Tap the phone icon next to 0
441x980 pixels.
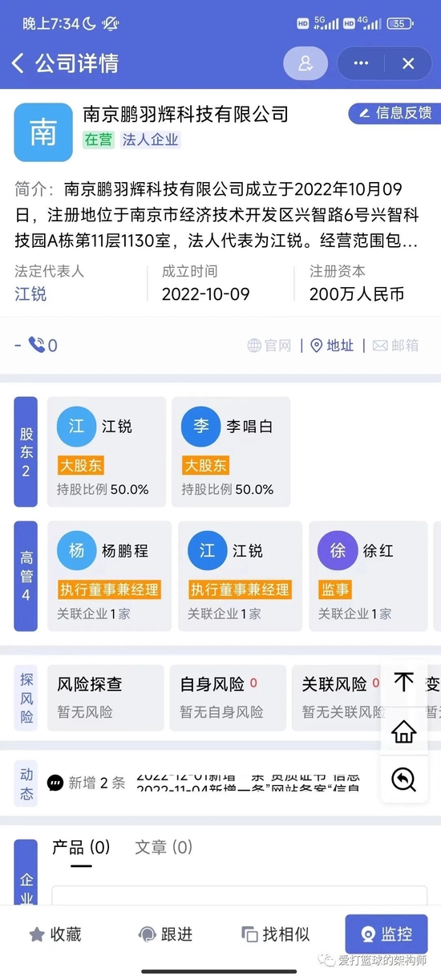tap(37, 345)
